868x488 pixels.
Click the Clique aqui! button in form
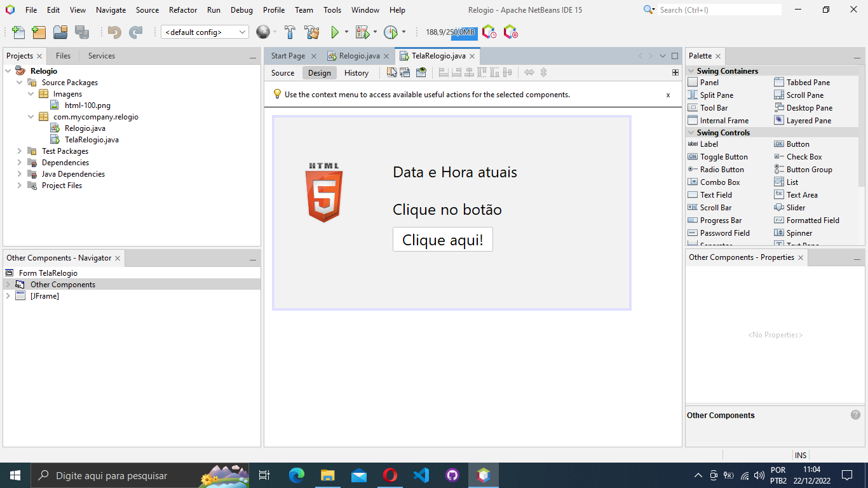pos(443,240)
